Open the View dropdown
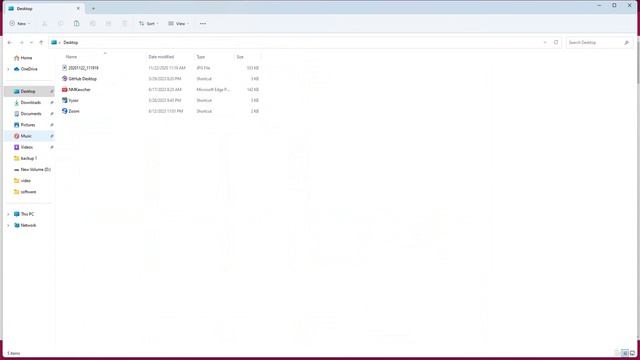This screenshot has height=360, width=640. point(179,24)
